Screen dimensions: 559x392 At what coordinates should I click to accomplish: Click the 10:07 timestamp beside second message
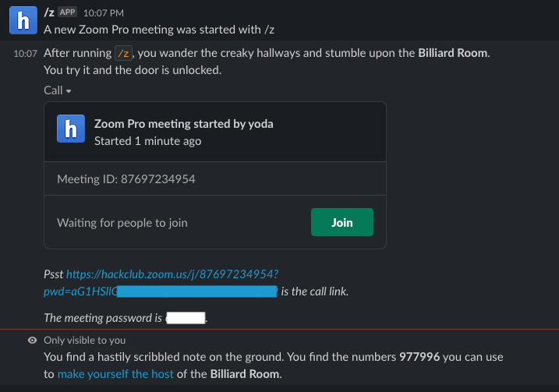[x=25, y=54]
